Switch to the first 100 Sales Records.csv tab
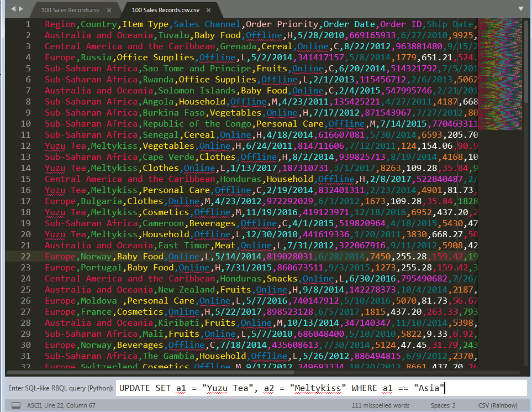The height and width of the screenshot is (412, 532). click(x=72, y=9)
